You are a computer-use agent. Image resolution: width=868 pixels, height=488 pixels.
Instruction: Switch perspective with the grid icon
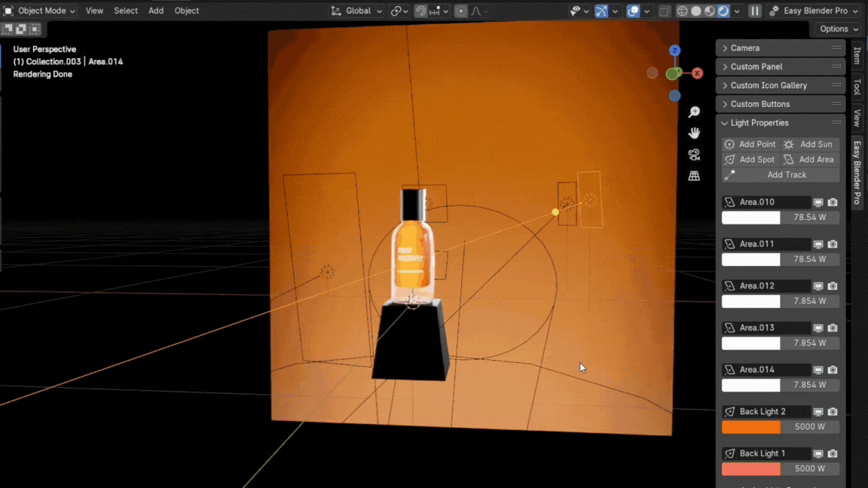pyautogui.click(x=694, y=175)
